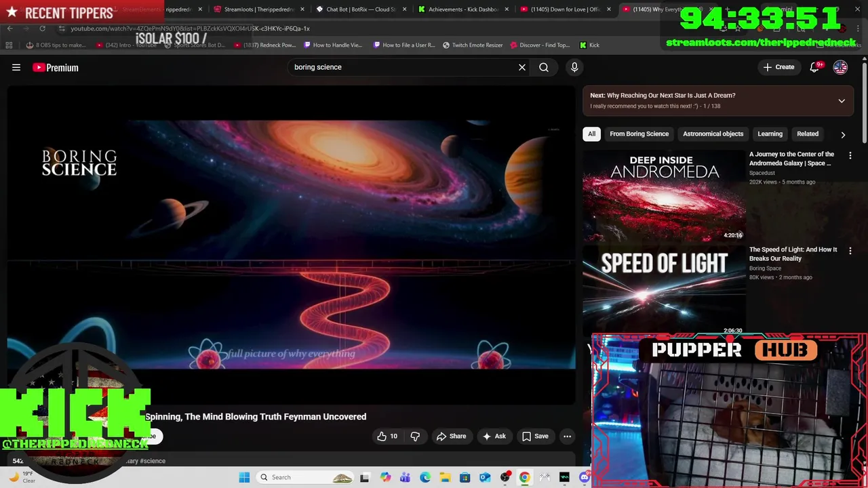Reload the page with refresh icon
Screen dimensions: 868x488
coord(42,28)
